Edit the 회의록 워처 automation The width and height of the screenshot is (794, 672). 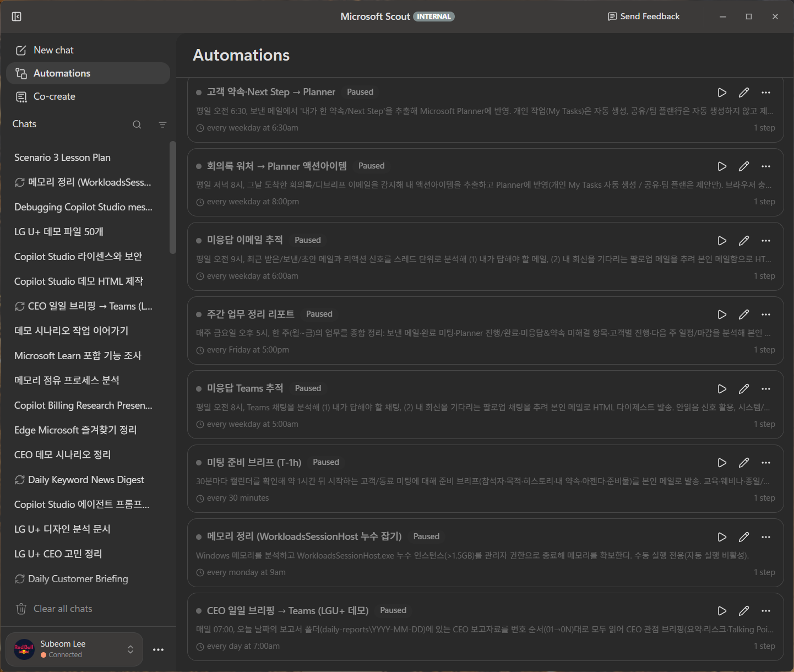[x=744, y=166]
